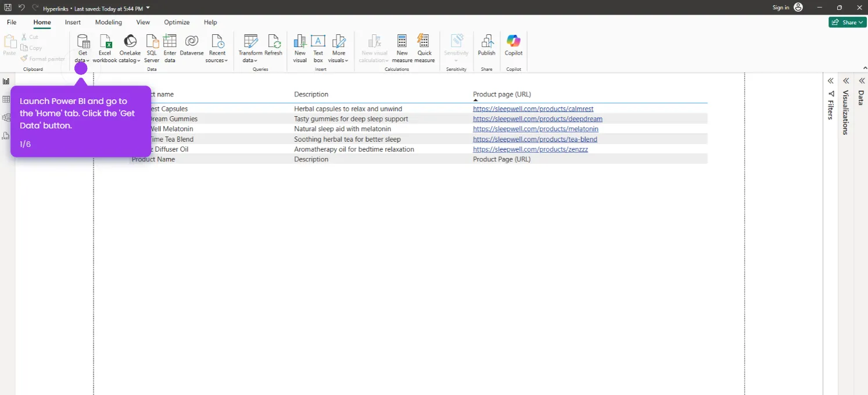Create a Quick measure
Screen dimensions: 868x395
coord(425,49)
